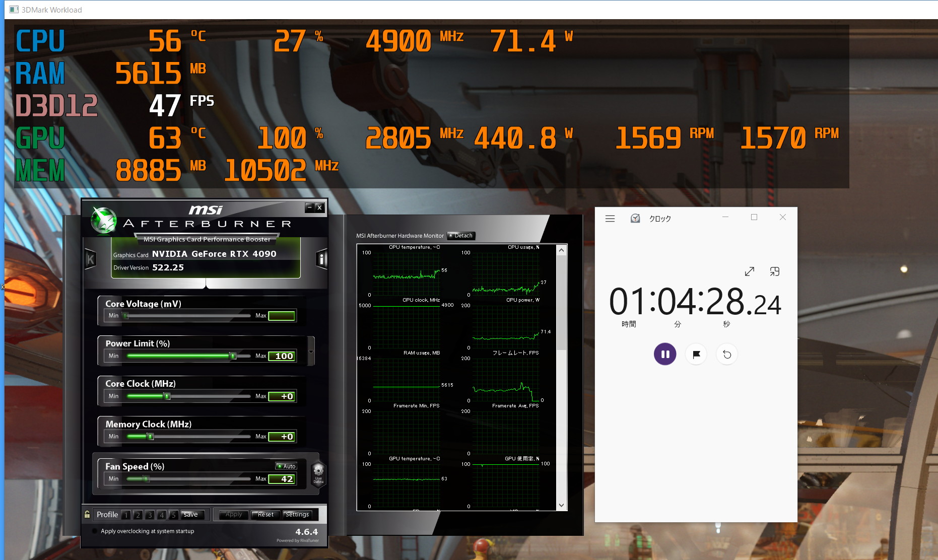Click the CPU power graph

click(x=505, y=326)
